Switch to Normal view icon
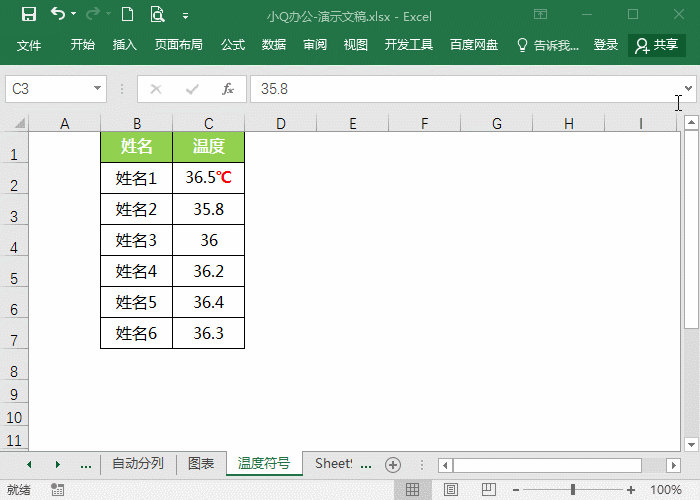The height and width of the screenshot is (500, 700). pyautogui.click(x=412, y=489)
